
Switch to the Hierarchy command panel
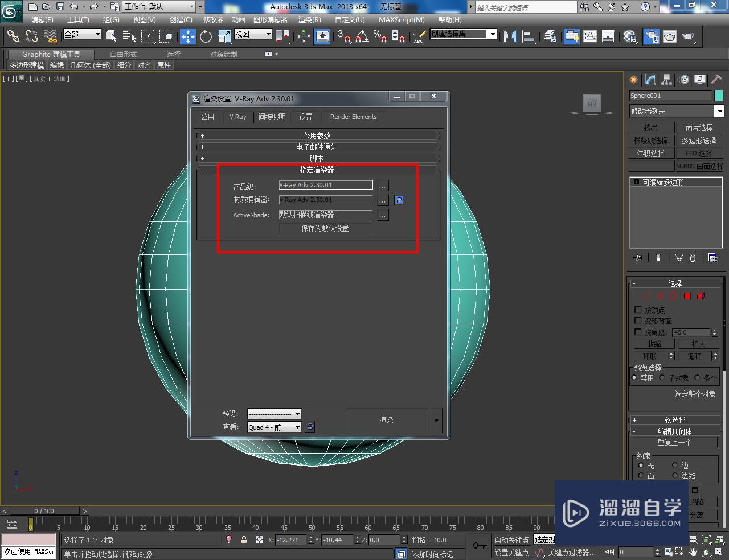point(667,80)
